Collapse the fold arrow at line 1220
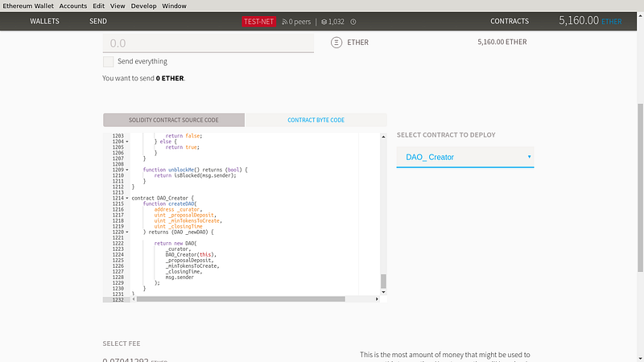This screenshot has width=644, height=362. click(127, 232)
